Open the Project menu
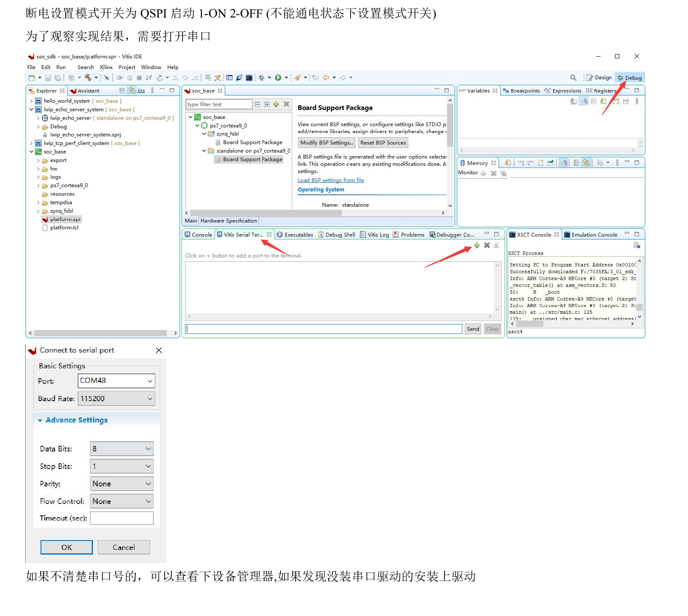Image resolution: width=688 pixels, height=616 pixels. click(x=127, y=67)
